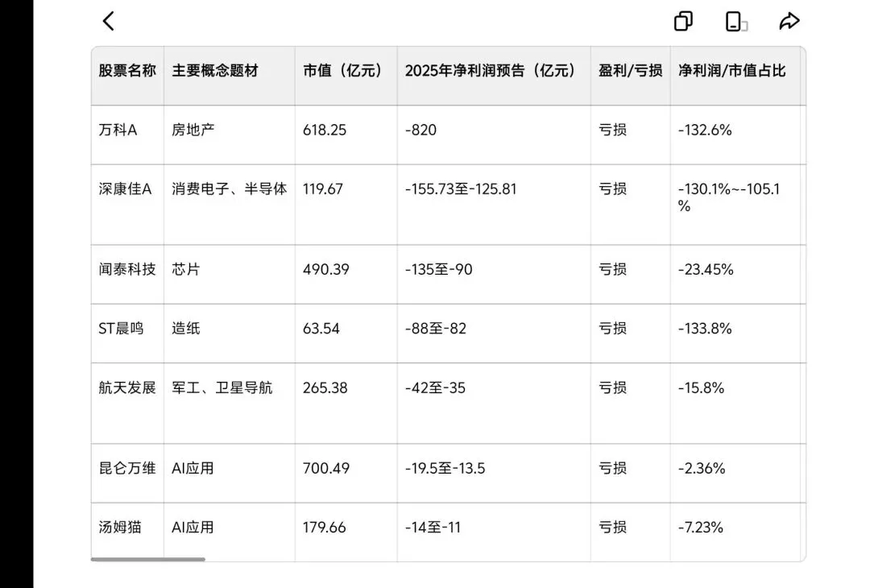The height and width of the screenshot is (588, 870).
Task: Click ratio value -2.36%
Action: point(702,468)
